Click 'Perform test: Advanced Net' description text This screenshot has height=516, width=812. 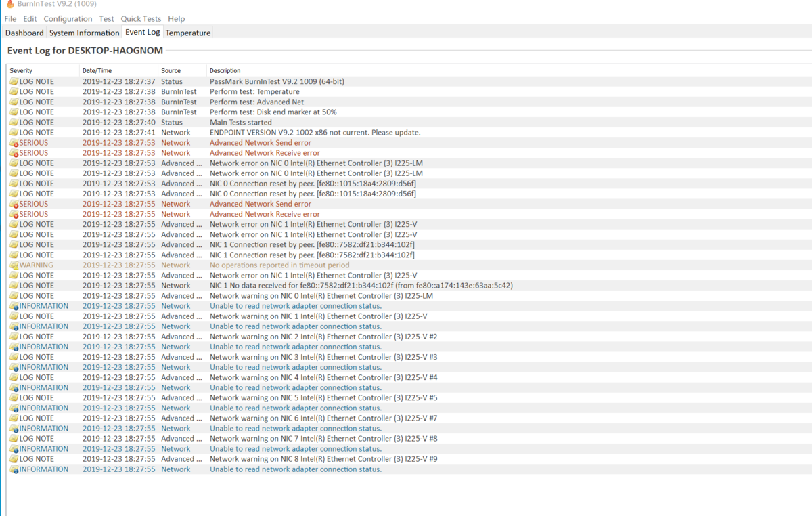tap(256, 102)
